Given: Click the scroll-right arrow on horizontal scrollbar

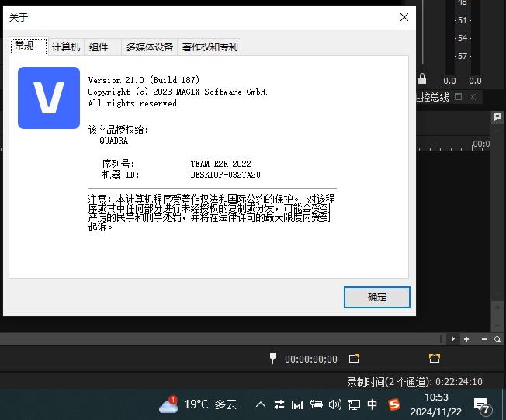Looking at the screenshot, I should pyautogui.click(x=453, y=339).
